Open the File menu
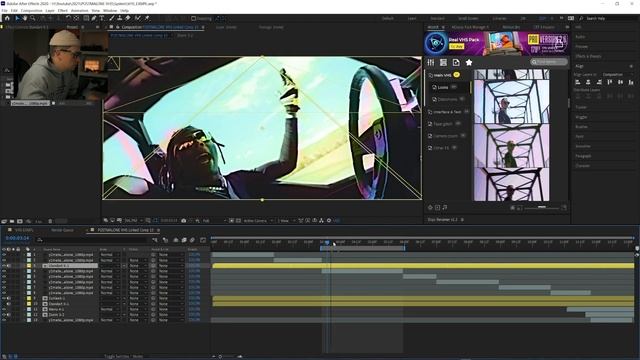Screen dimensions: 640x360 tap(4, 10)
